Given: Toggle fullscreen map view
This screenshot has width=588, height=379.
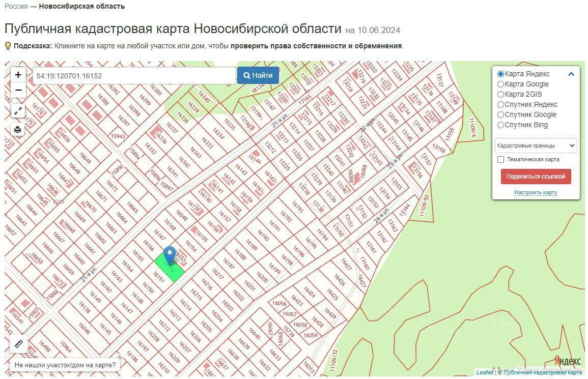Looking at the screenshot, I should point(18,111).
